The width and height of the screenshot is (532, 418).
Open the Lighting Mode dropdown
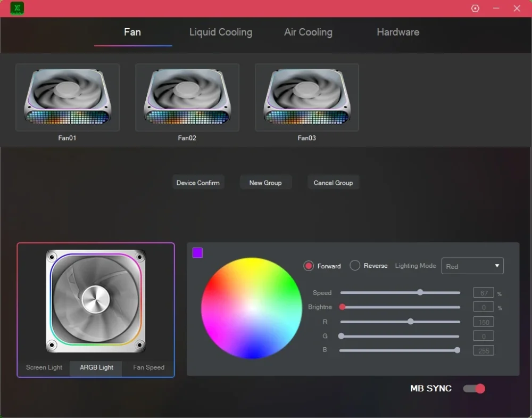(472, 266)
